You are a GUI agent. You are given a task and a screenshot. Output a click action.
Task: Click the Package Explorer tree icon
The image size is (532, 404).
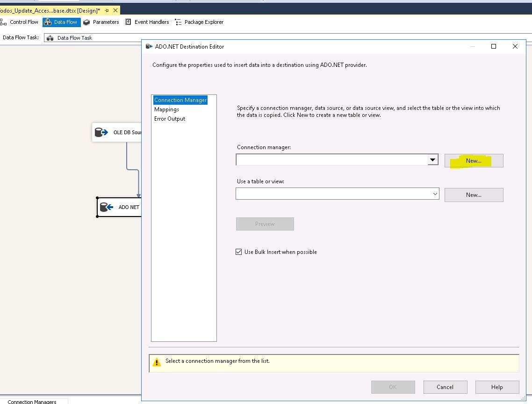[178, 22]
